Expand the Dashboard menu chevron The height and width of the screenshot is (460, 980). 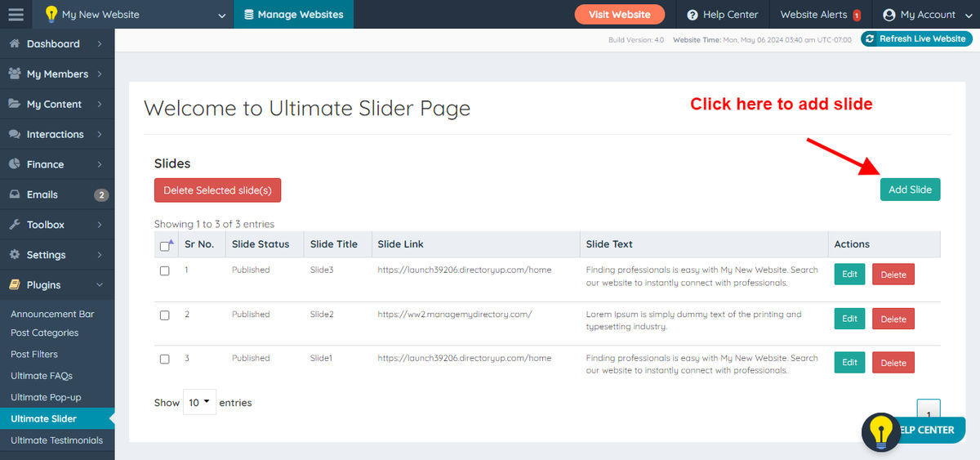pyautogui.click(x=100, y=44)
